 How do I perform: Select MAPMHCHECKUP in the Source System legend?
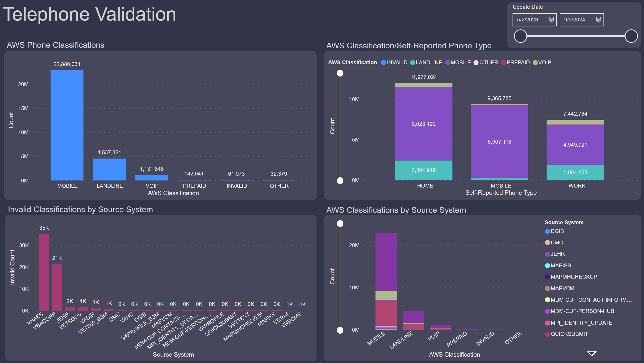(571, 277)
